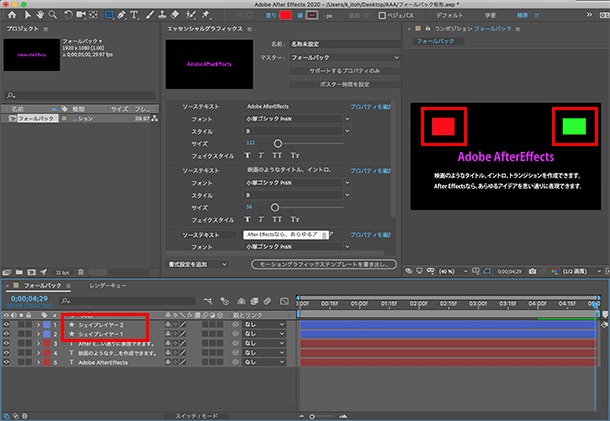Select the Clone Stamp tool

(162, 15)
